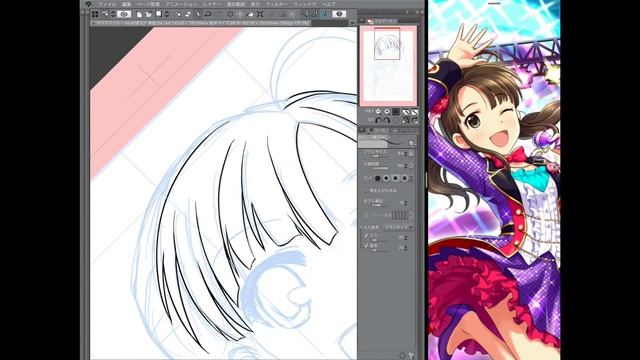Open the ページ管理 (Page Management) menu
640x360 pixels.
(x=148, y=4)
